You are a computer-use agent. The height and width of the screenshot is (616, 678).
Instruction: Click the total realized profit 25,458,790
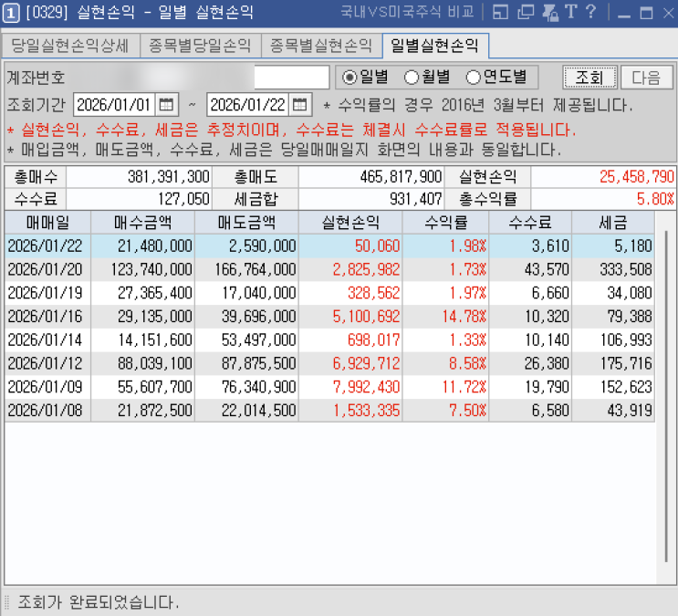[603, 176]
